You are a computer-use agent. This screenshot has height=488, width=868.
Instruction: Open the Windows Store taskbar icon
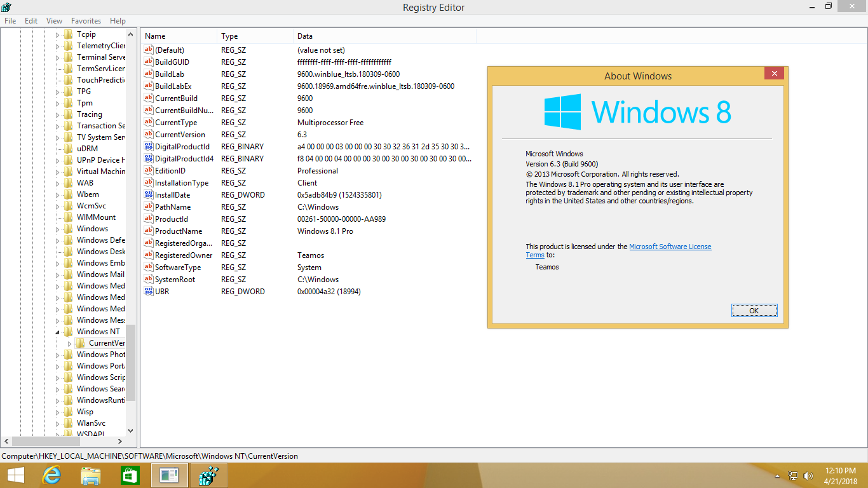[130, 475]
